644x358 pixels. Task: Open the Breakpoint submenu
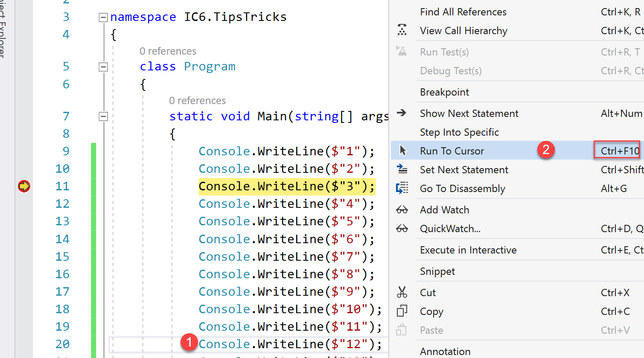[444, 92]
